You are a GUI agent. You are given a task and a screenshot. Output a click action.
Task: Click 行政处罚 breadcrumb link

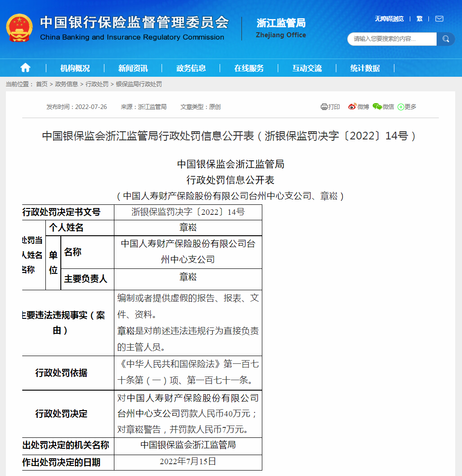coord(97,84)
